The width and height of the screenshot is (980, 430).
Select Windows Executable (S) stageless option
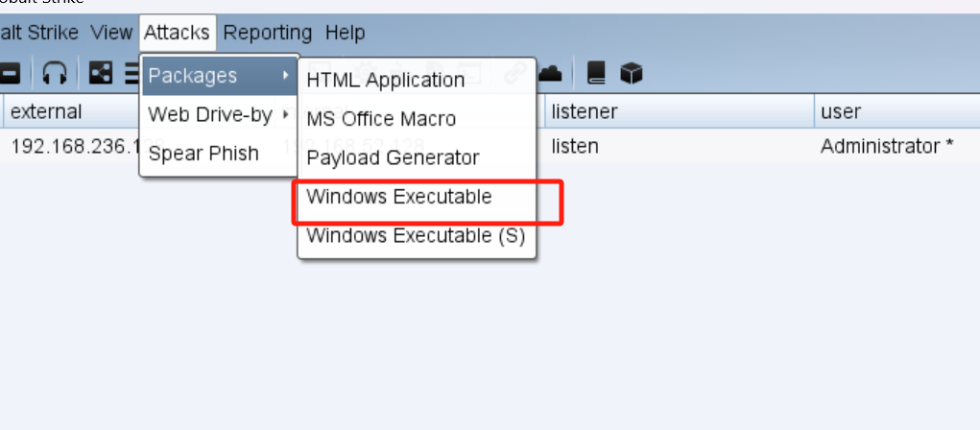coord(416,235)
